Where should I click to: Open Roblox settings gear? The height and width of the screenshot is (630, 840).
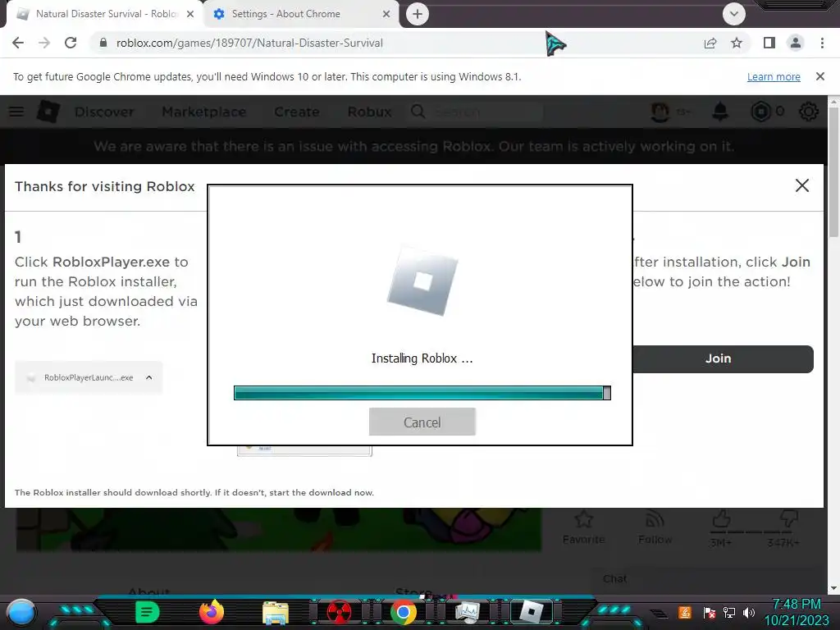point(808,112)
